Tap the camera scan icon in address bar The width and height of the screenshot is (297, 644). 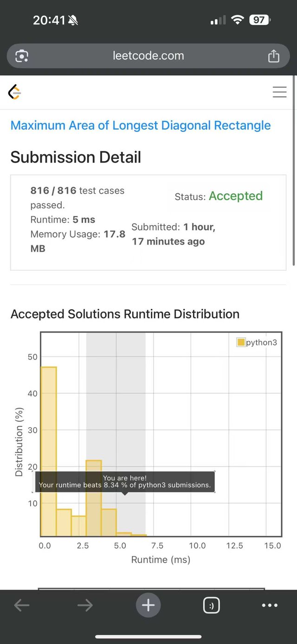pyautogui.click(x=22, y=56)
